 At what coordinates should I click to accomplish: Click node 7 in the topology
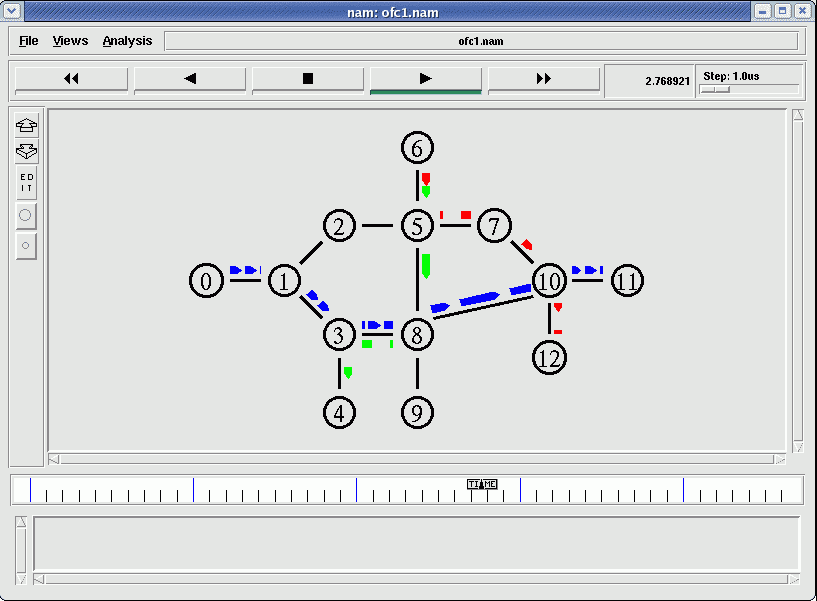click(494, 226)
